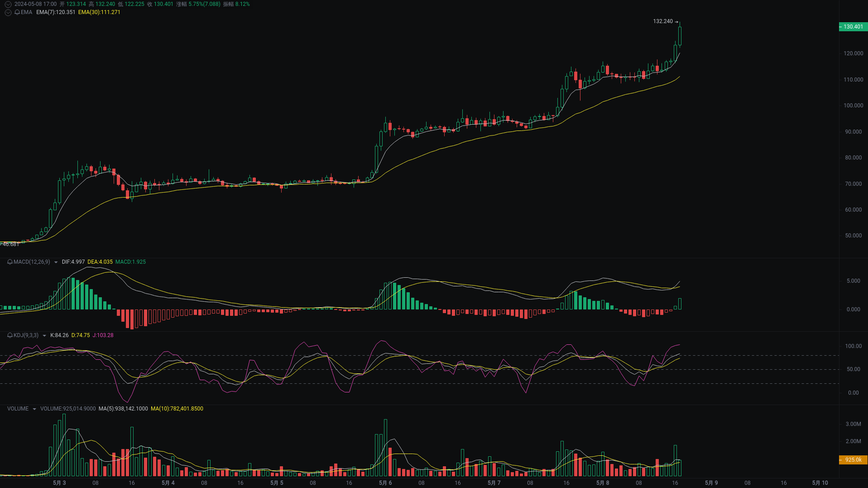Screen dimensions: 868x488
Task: Click the alert bell beside MACD
Action: coord(9,262)
